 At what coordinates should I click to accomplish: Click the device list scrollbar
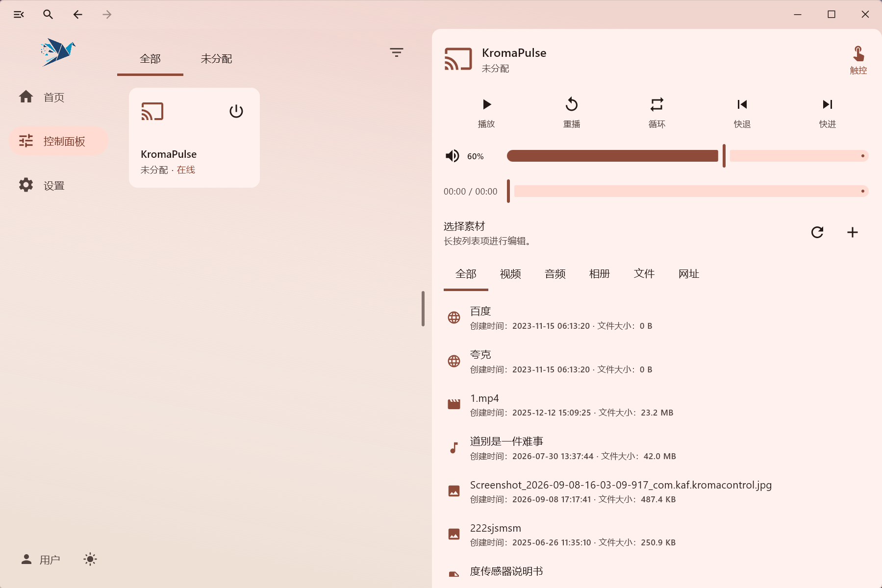[x=423, y=309]
